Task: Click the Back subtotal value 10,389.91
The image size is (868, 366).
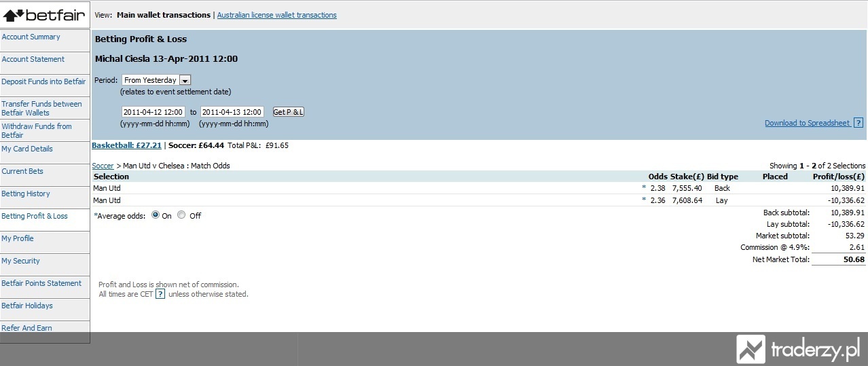Action: 848,213
